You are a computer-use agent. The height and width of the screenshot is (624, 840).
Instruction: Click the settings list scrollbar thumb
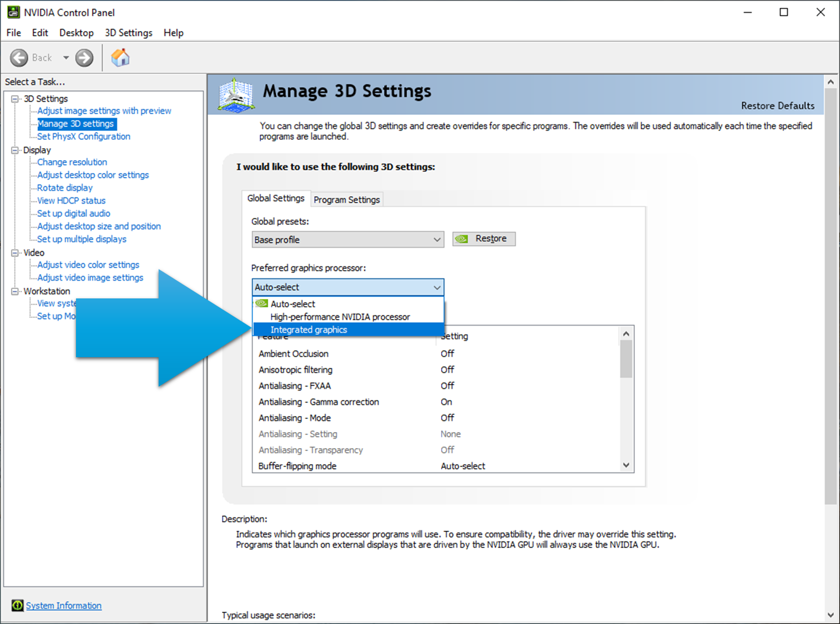pyautogui.click(x=626, y=359)
